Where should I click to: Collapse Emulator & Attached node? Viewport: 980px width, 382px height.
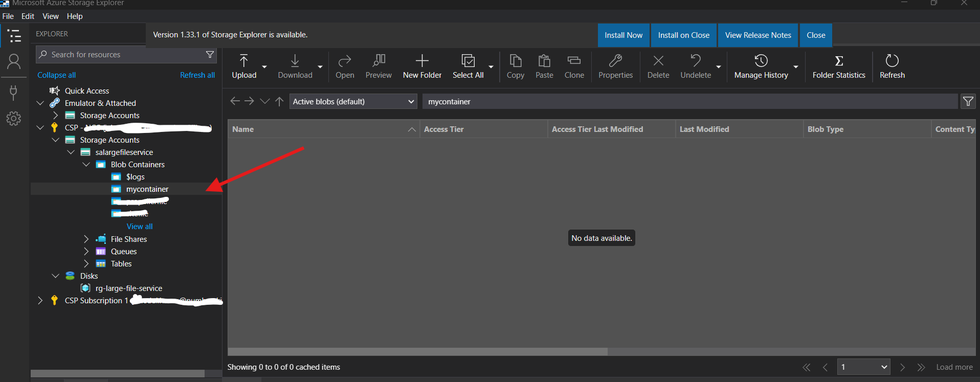tap(40, 103)
